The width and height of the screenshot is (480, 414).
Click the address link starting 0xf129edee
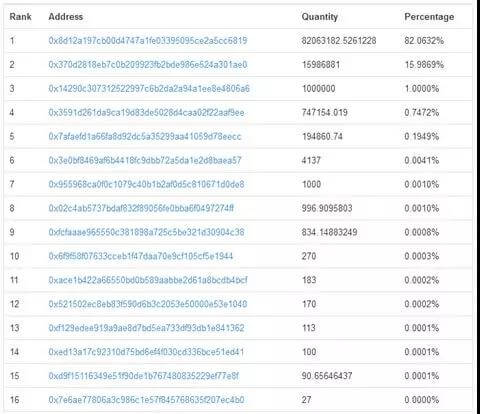[x=146, y=328]
